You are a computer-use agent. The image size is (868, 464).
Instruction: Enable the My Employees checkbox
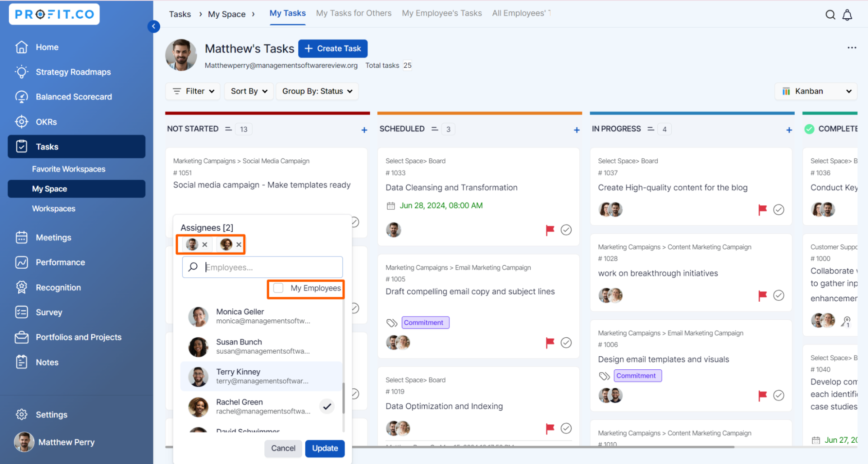pos(279,288)
